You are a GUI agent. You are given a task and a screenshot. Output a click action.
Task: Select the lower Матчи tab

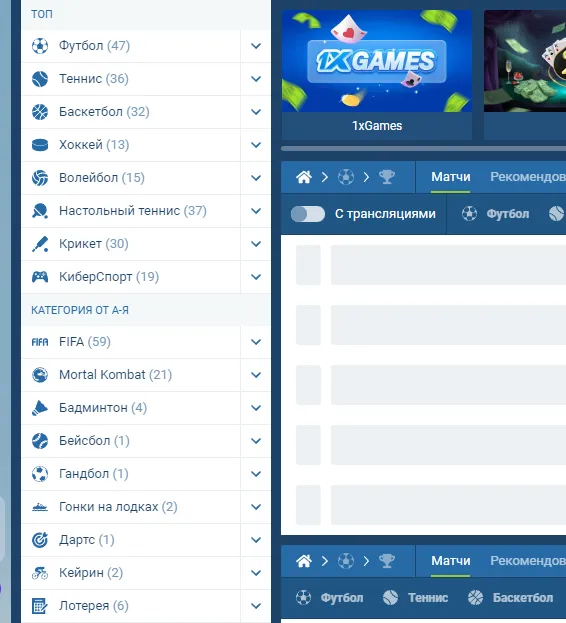(450, 561)
